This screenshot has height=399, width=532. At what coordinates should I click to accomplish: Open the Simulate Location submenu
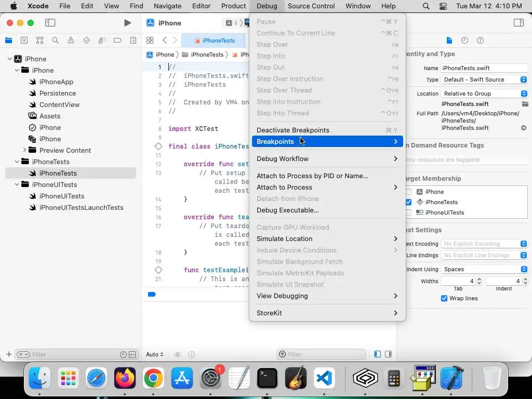pos(327,239)
